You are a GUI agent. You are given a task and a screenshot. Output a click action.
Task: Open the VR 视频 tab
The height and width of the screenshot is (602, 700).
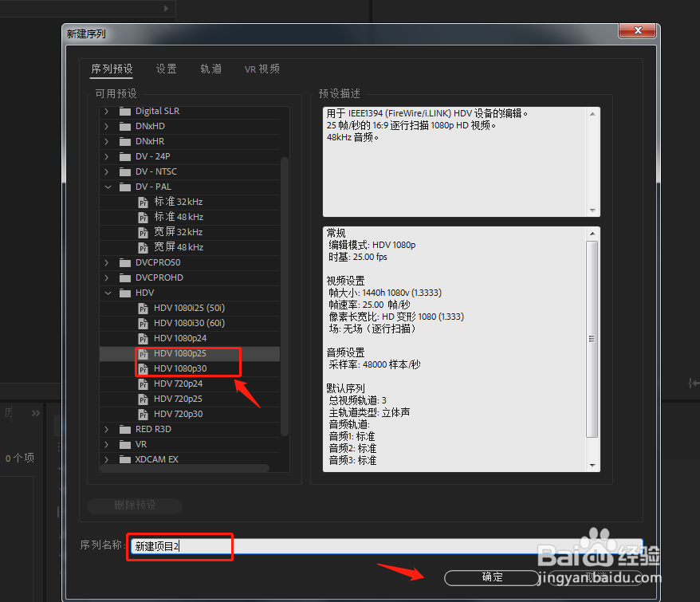click(x=262, y=69)
